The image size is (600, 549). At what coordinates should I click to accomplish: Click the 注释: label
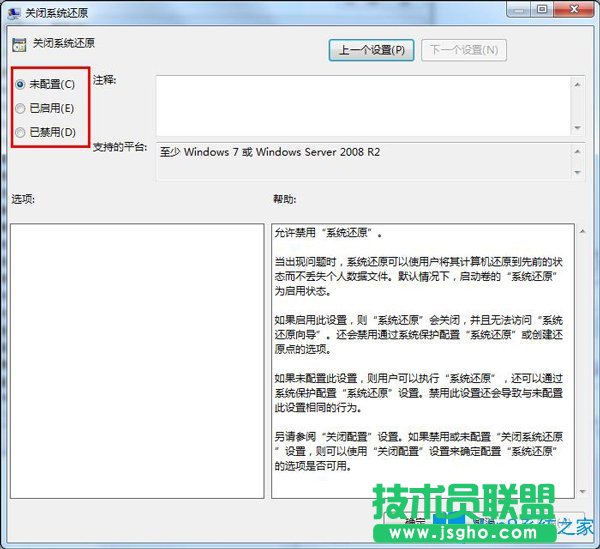[104, 80]
